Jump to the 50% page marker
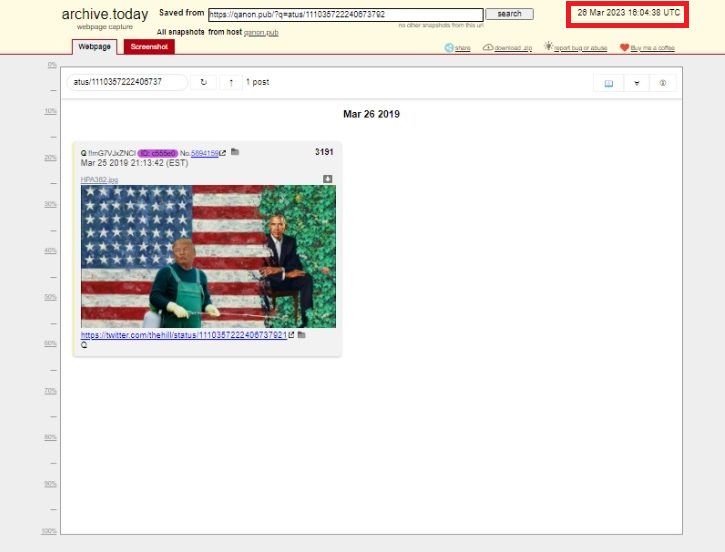725x552 pixels. (x=50, y=297)
